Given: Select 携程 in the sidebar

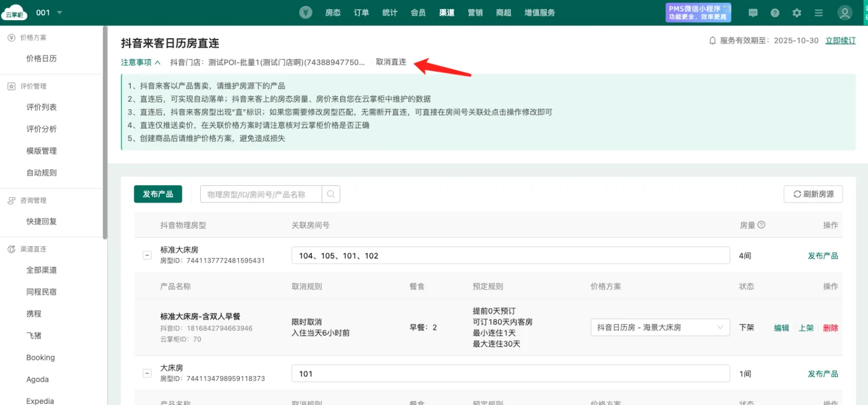Looking at the screenshot, I should coord(34,314).
